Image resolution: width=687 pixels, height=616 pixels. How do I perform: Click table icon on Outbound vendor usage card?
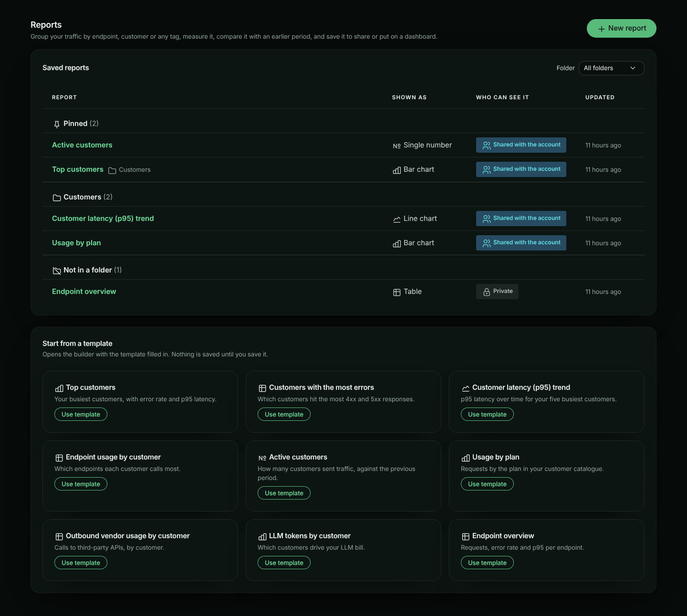pyautogui.click(x=59, y=537)
